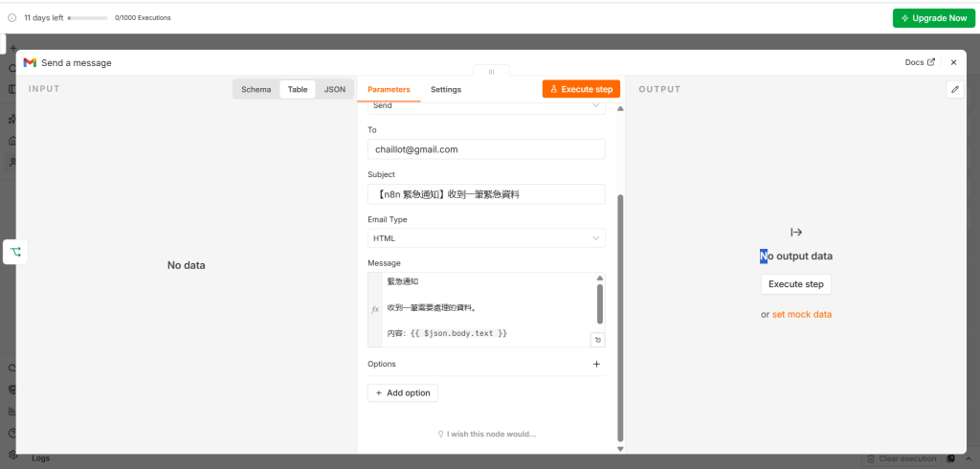Open the Email Type HTML dropdown
The width and height of the screenshot is (980, 469).
coord(486,238)
